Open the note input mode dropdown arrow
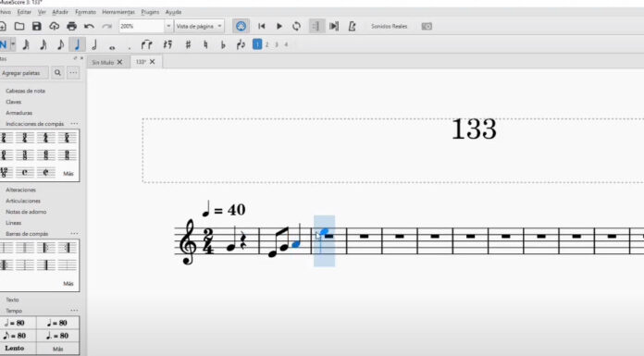 tap(13, 44)
